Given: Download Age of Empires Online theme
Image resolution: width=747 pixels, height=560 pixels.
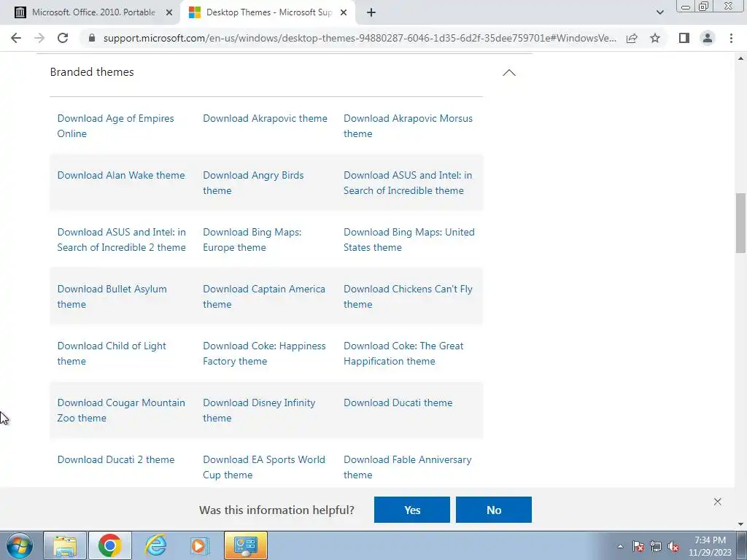Looking at the screenshot, I should click(x=116, y=125).
